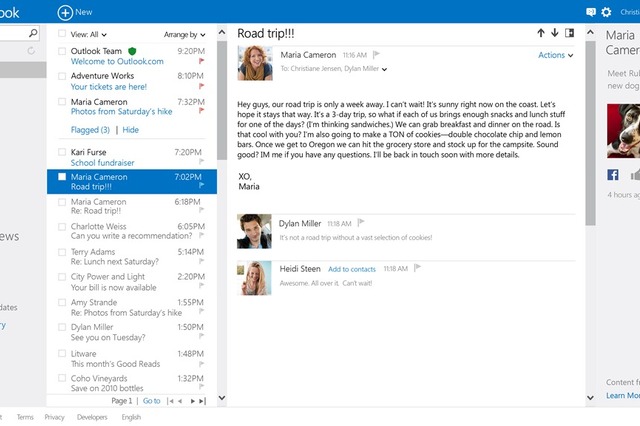Click Heidi Steen's profile photo
Image resolution: width=640 pixels, height=426 pixels.
254,278
